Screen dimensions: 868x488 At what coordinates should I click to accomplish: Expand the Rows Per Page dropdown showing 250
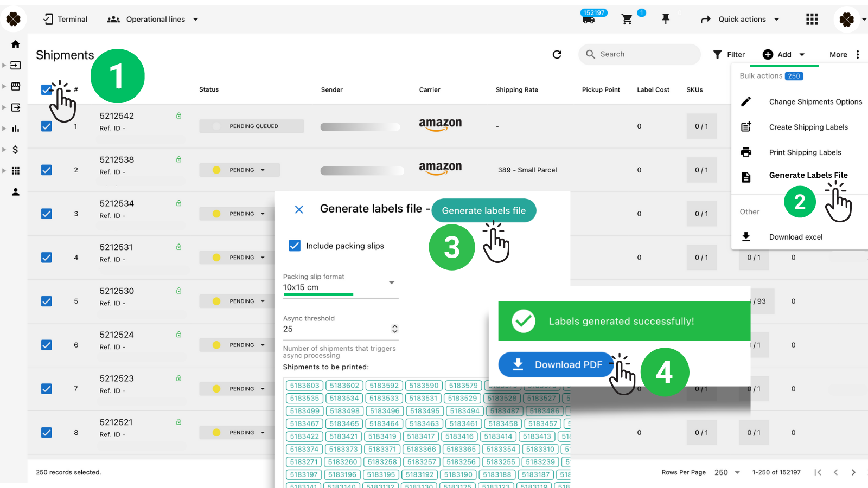[x=726, y=472]
